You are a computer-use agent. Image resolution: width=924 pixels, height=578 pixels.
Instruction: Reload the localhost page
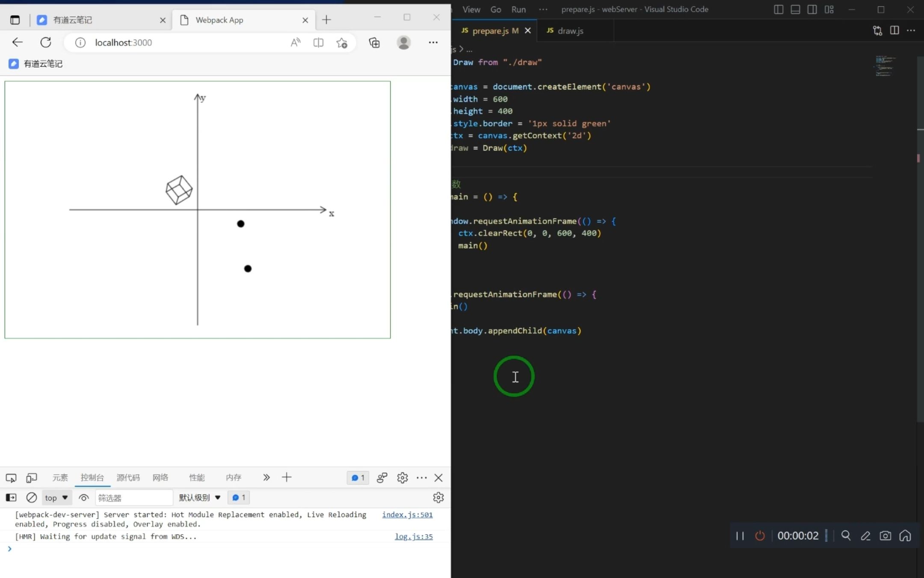click(46, 42)
